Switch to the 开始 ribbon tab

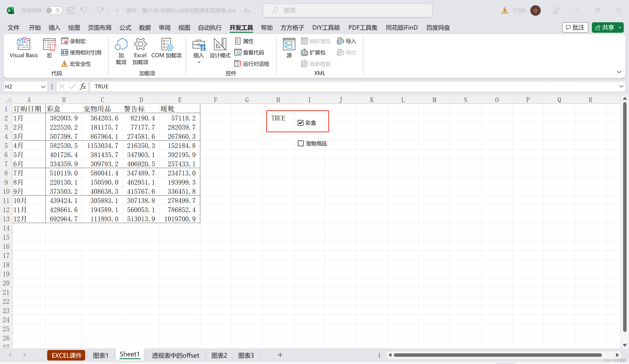pos(35,27)
